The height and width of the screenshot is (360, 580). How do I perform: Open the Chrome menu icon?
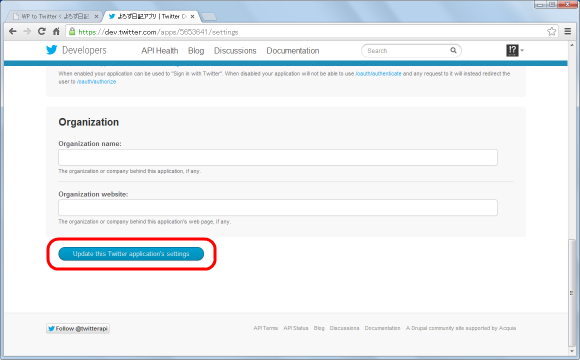point(568,31)
